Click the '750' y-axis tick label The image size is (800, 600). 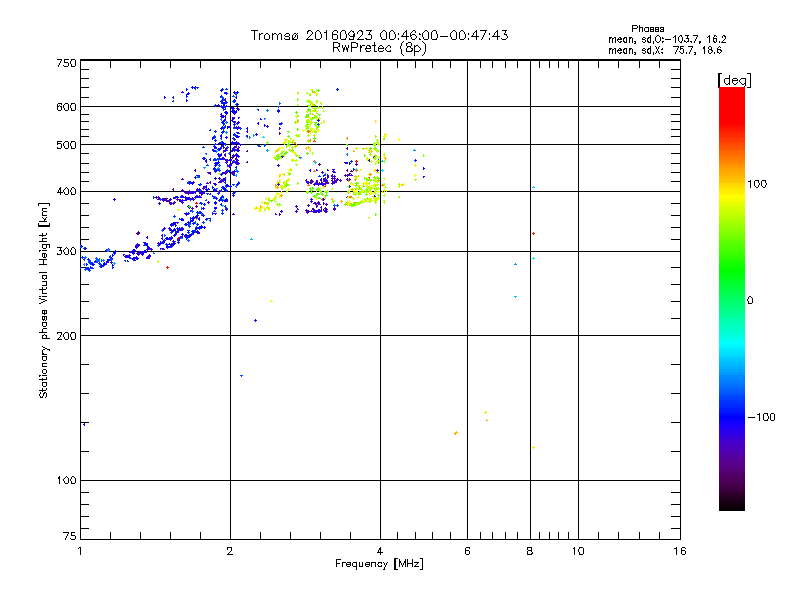66,63
